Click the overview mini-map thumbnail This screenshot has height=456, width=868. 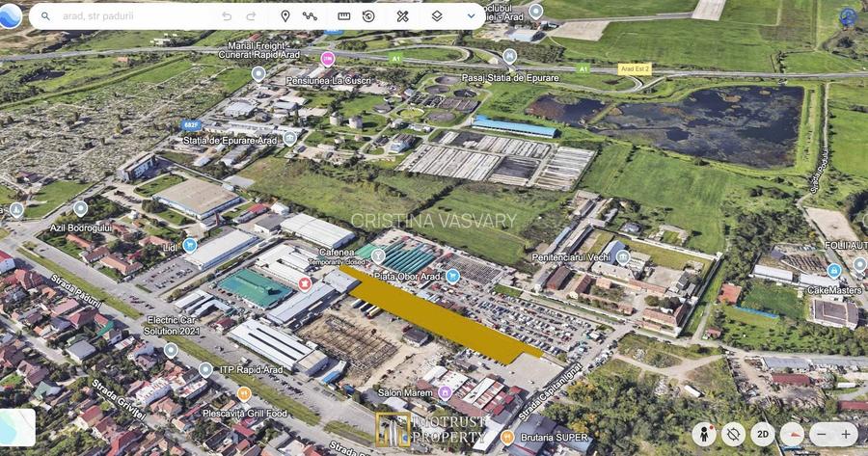[x=17, y=427]
